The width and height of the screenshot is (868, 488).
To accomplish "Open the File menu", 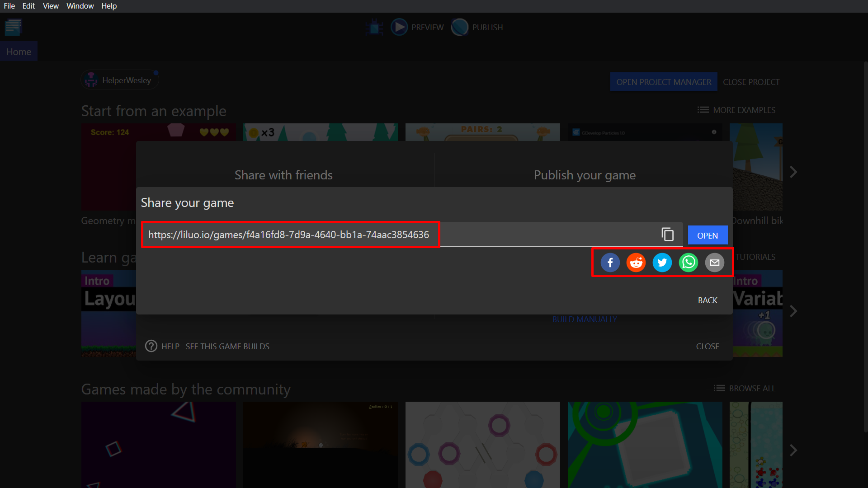I will click(x=9, y=6).
